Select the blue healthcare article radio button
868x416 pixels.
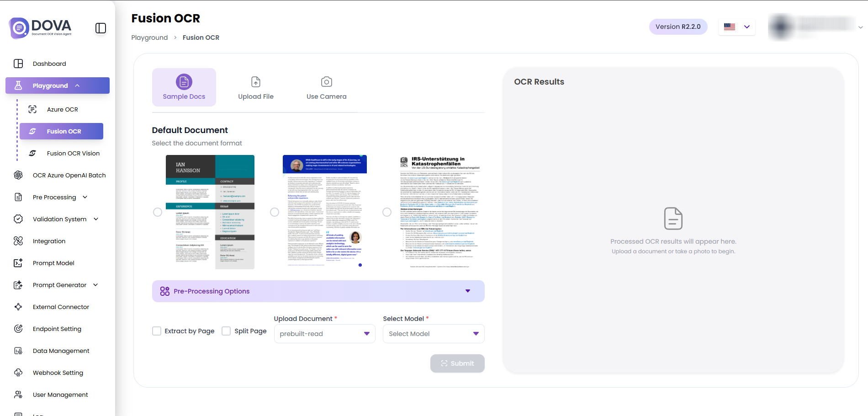[x=275, y=212]
